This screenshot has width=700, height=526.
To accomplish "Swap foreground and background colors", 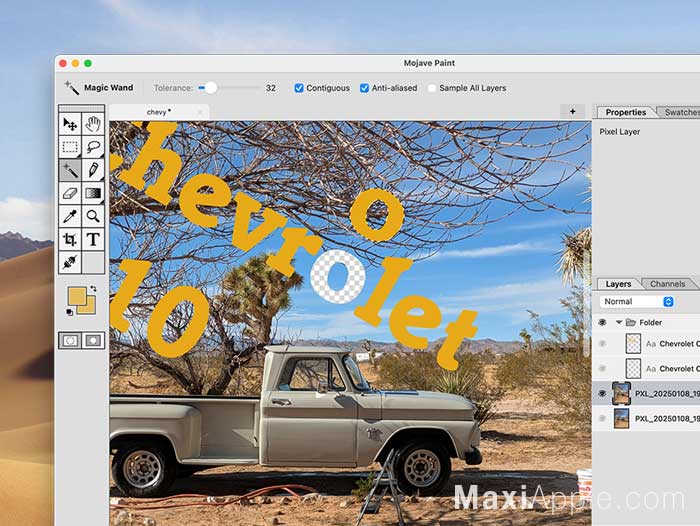I will 93,289.
